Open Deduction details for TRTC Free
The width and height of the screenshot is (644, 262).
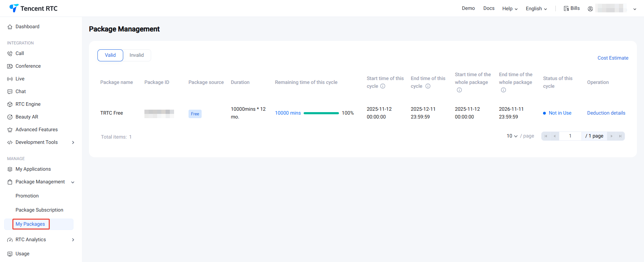[x=606, y=113]
